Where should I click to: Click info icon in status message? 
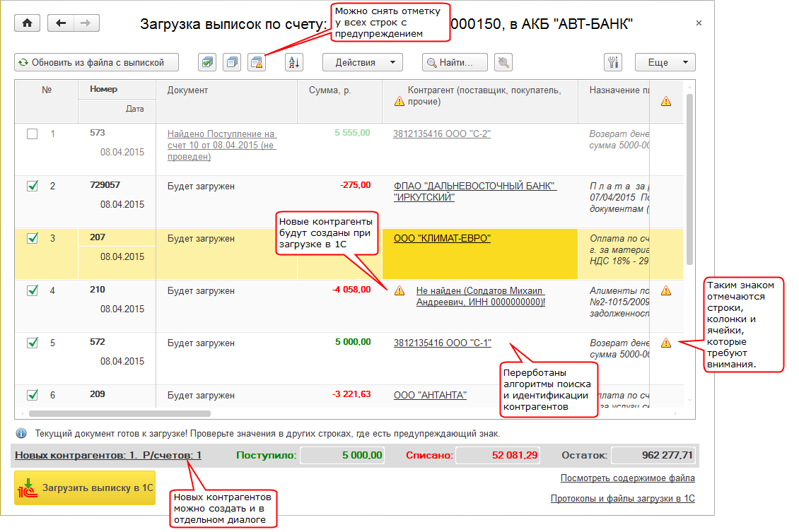(x=21, y=433)
